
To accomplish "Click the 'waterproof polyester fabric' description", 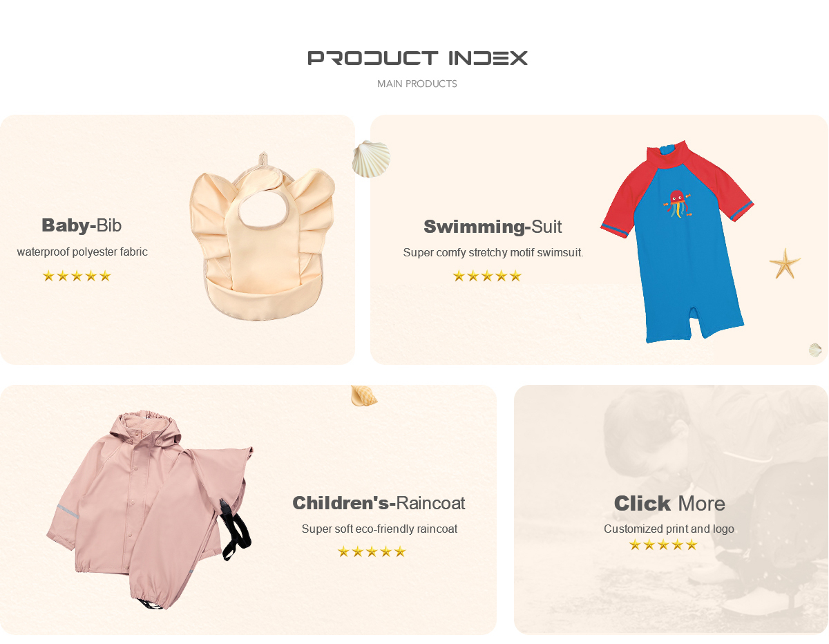I will [82, 252].
